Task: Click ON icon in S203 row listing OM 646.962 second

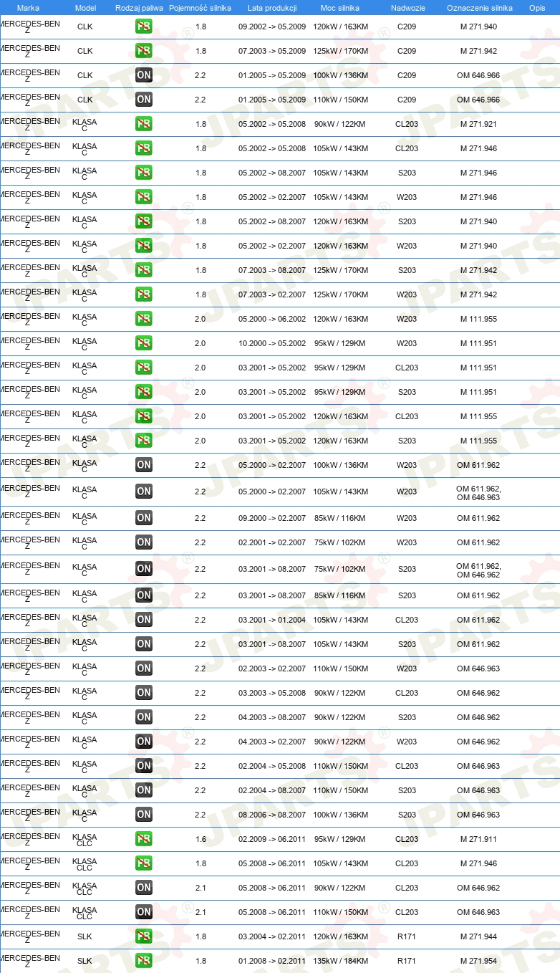Action: point(144,569)
